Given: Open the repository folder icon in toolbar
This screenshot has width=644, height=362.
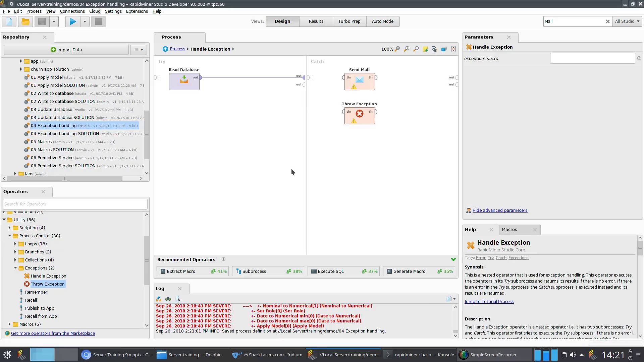Looking at the screenshot, I should [x=25, y=21].
